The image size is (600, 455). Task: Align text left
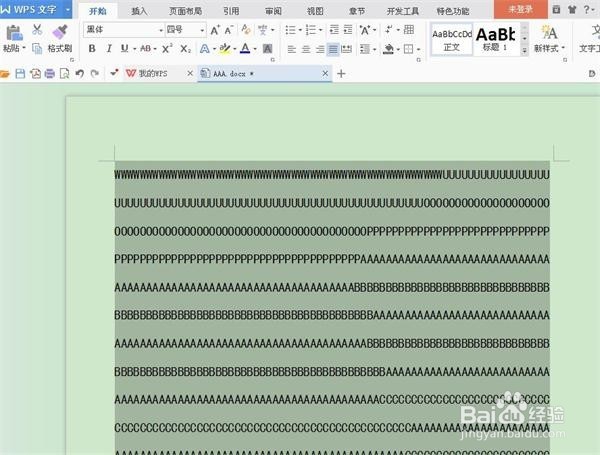292,49
